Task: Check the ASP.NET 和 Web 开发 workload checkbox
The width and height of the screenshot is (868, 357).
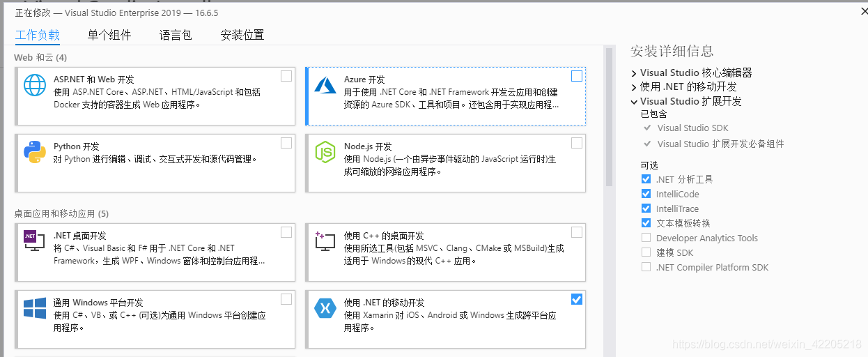Action: tap(286, 76)
